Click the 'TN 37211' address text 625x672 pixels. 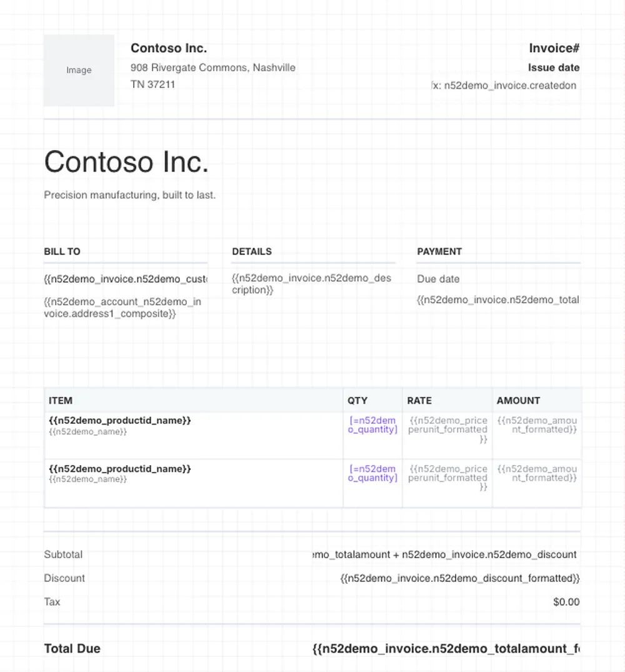coord(153,84)
